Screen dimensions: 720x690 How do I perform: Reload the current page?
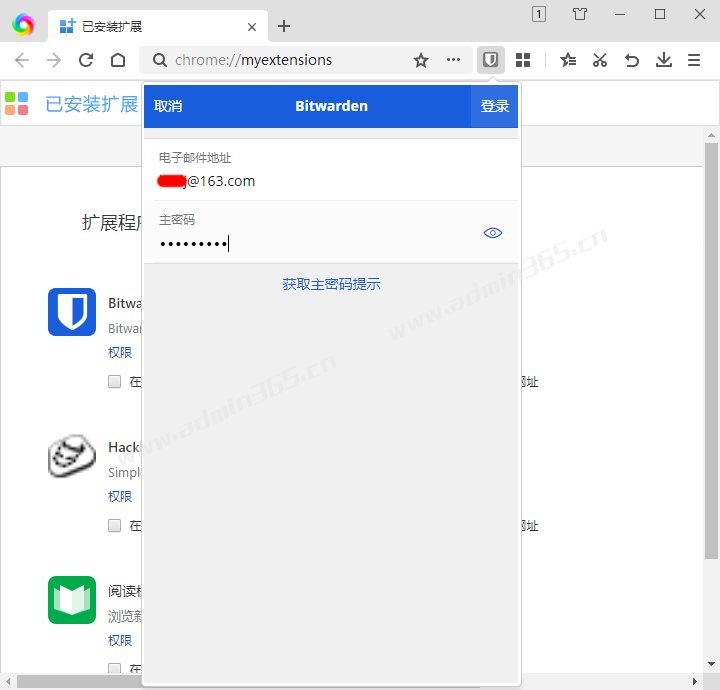click(x=86, y=60)
